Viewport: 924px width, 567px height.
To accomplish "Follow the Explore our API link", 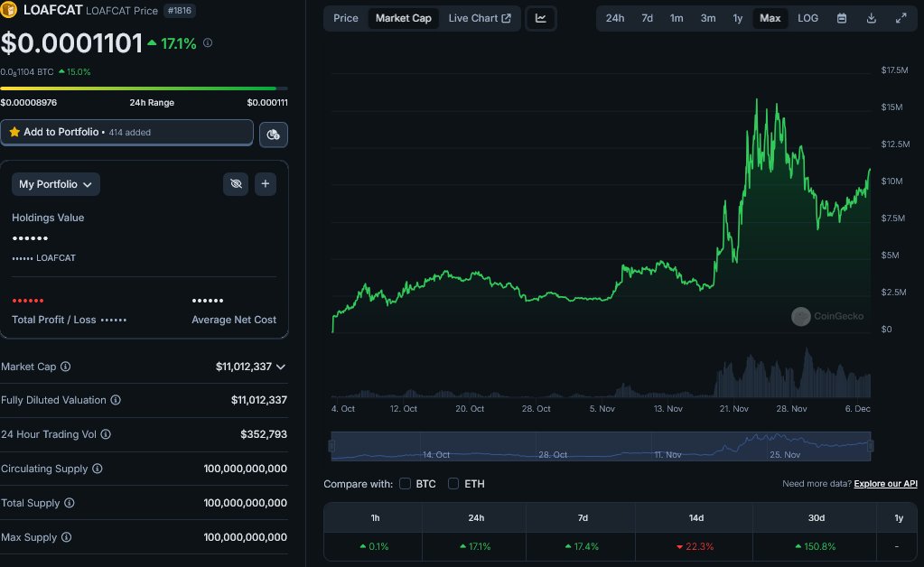I will pyautogui.click(x=885, y=484).
